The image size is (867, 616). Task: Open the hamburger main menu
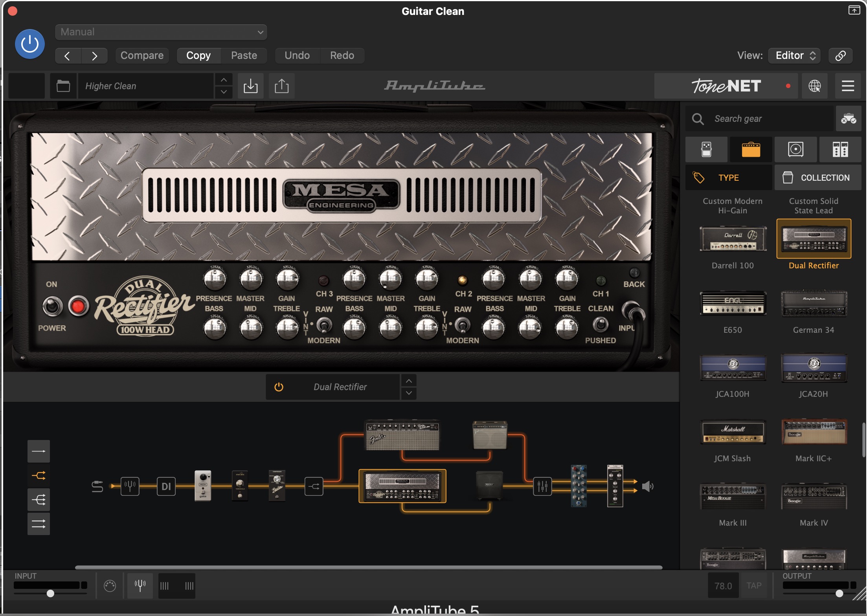pyautogui.click(x=848, y=86)
